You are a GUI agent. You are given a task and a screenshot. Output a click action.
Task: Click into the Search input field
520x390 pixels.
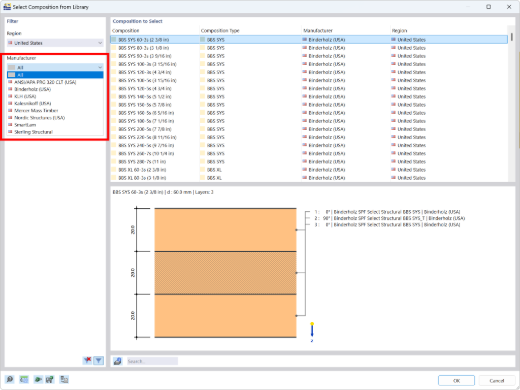click(x=152, y=361)
